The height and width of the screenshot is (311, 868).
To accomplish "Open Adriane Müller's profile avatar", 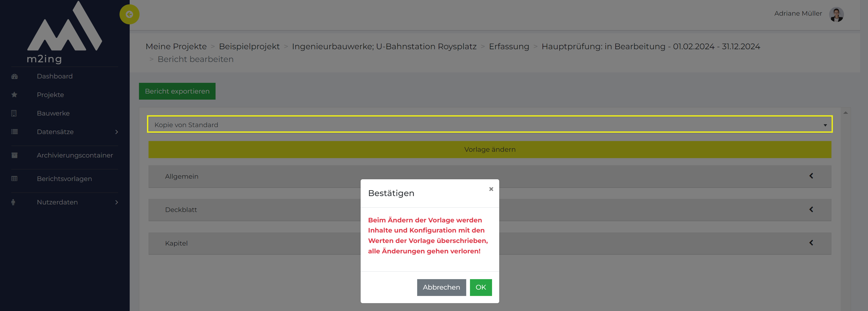I will [x=836, y=14].
